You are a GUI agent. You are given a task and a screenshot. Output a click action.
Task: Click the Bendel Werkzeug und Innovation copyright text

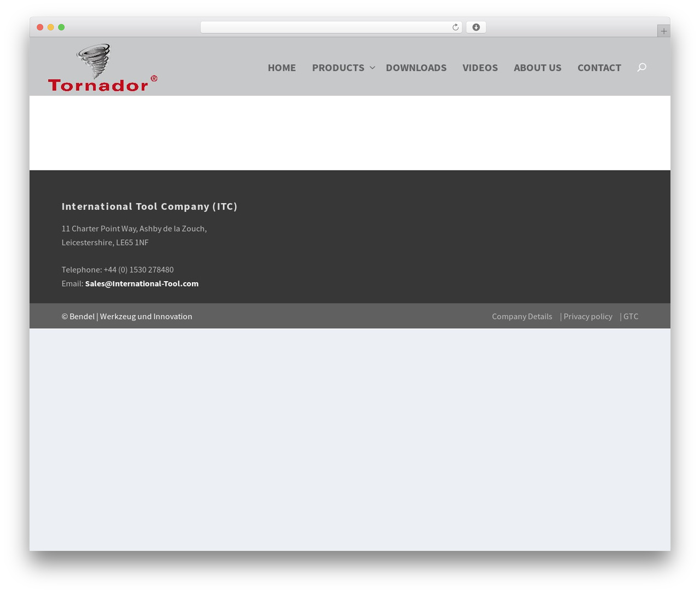pos(127,316)
